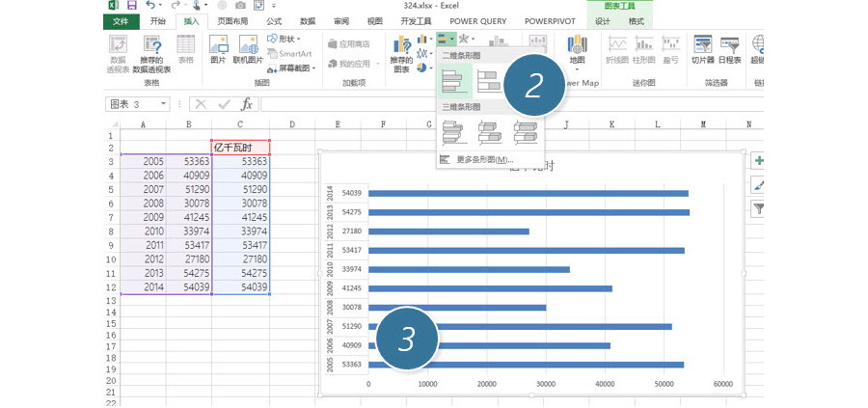Click the formula bar input field

pyautogui.click(x=512, y=104)
